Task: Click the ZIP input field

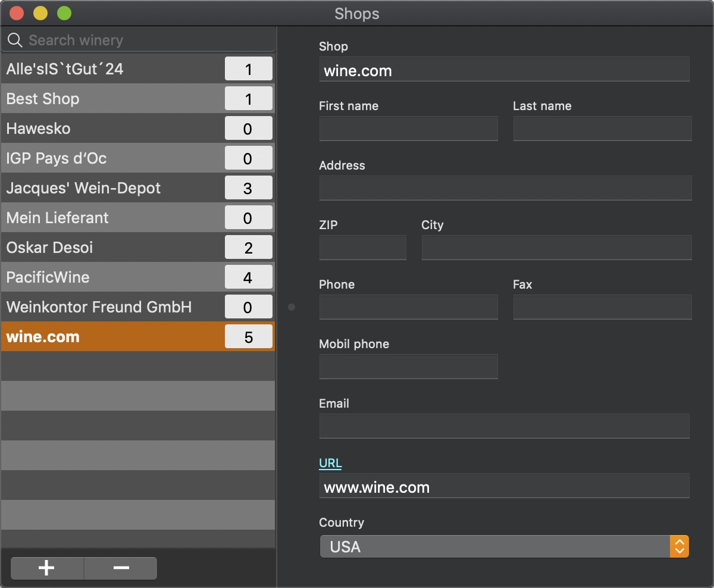Action: (x=363, y=248)
